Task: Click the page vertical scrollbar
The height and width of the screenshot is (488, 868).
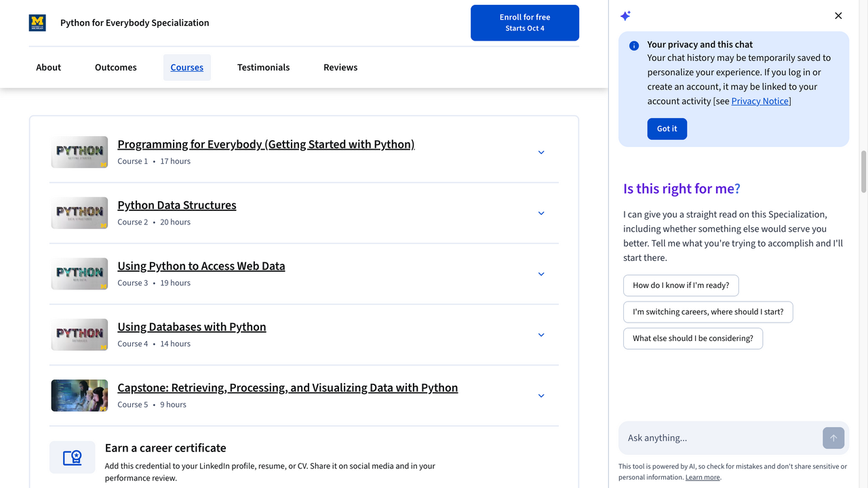Action: pos(864,171)
